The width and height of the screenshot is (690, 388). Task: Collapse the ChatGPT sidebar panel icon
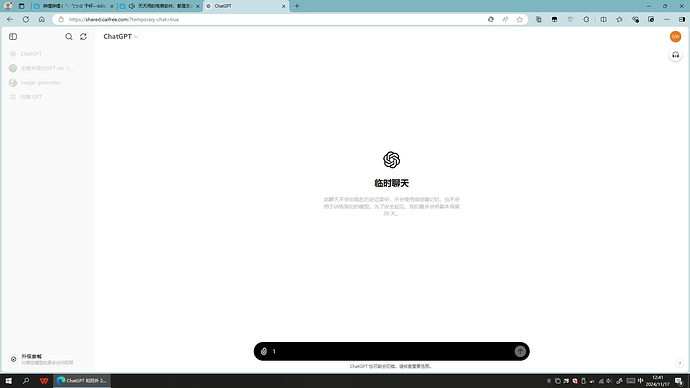point(13,37)
